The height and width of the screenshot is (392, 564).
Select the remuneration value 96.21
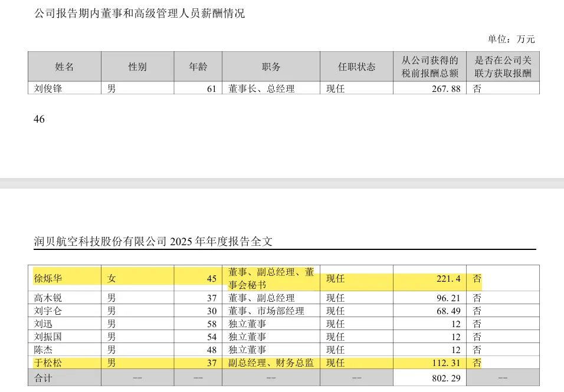[448, 298]
